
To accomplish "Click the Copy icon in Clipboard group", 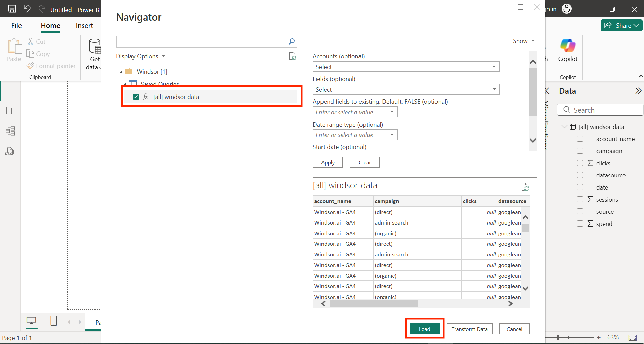I will tap(30, 54).
